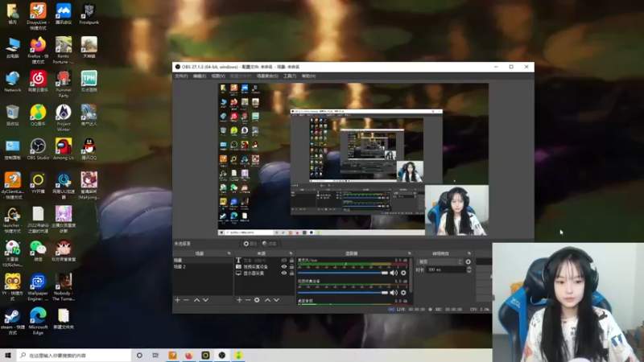Open WeChat desktop shortcut
644x362 pixels.
38,251
